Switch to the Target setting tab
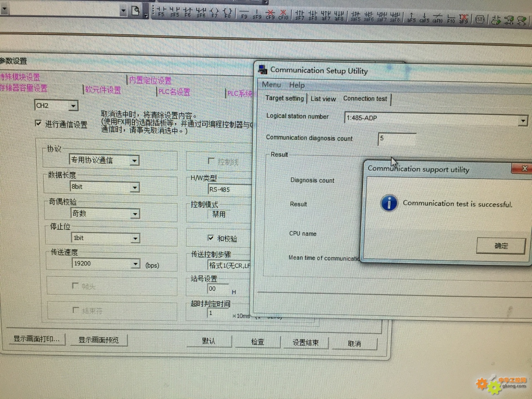This screenshot has height=399, width=532. pyautogui.click(x=285, y=98)
